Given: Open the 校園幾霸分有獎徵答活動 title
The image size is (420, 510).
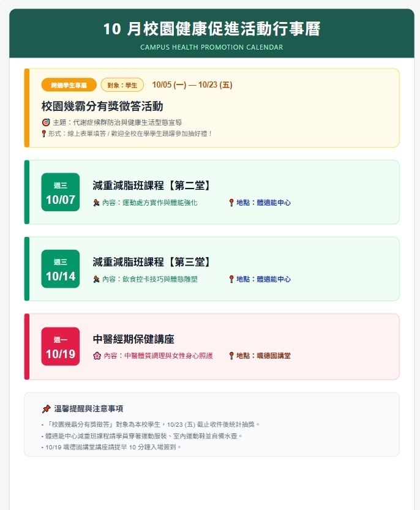Looking at the screenshot, I should coord(102,107).
